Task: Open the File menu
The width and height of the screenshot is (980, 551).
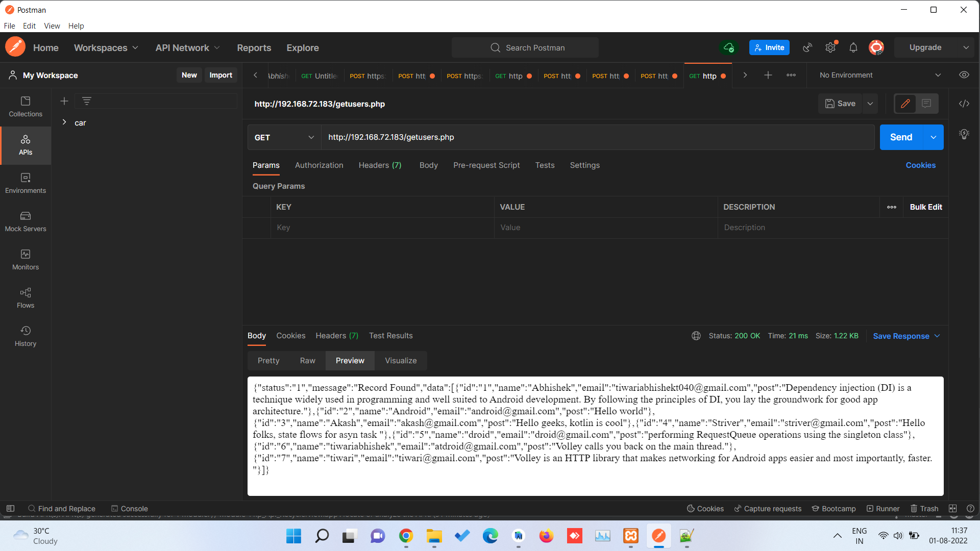Action: tap(10, 26)
